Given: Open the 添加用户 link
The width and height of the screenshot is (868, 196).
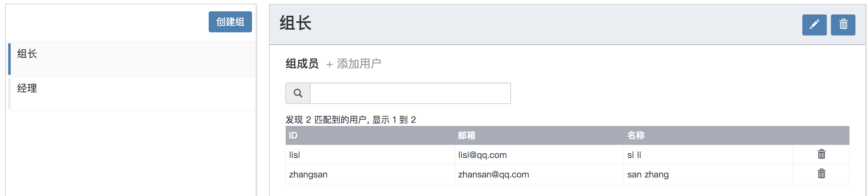Looking at the screenshot, I should pyautogui.click(x=354, y=64).
